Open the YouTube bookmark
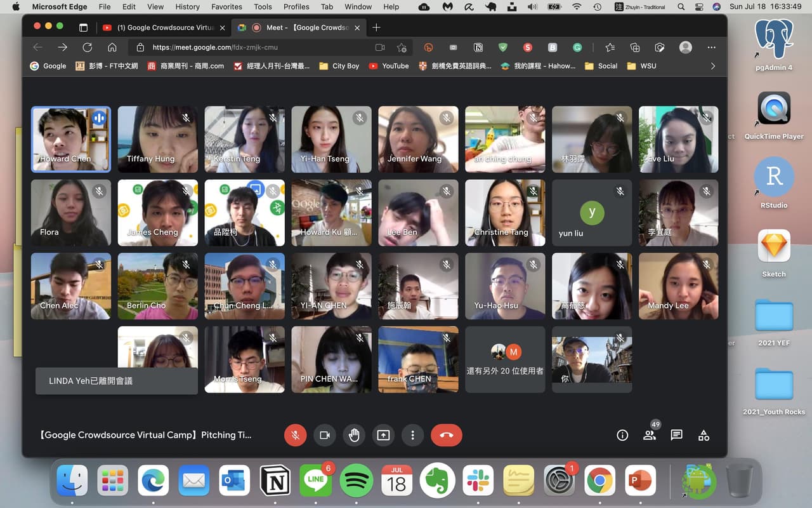 coord(388,65)
